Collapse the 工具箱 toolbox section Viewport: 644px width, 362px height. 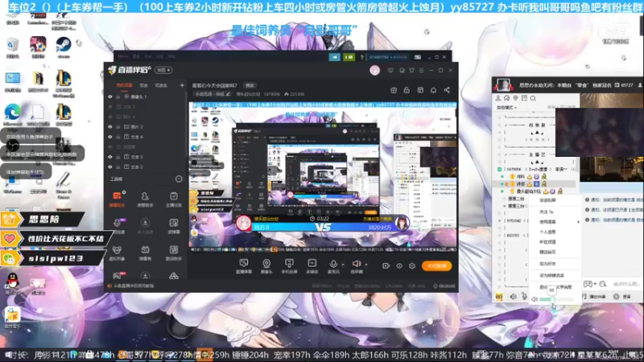[179, 179]
